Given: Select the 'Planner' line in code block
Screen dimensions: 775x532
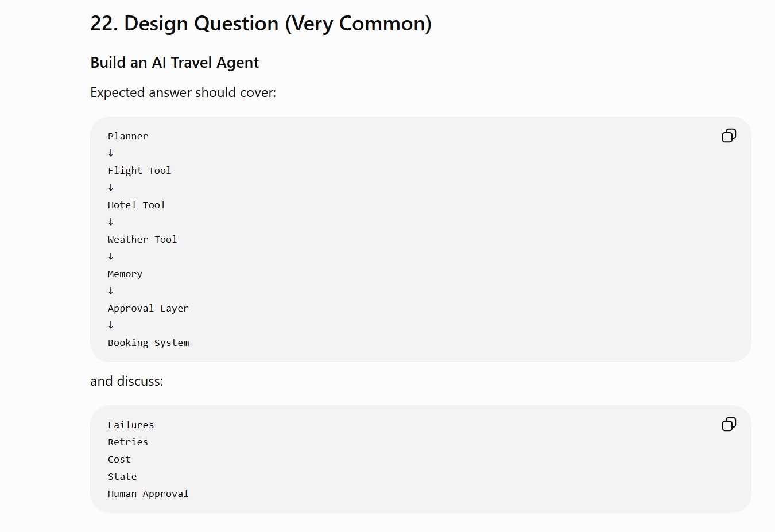Looking at the screenshot, I should point(128,136).
